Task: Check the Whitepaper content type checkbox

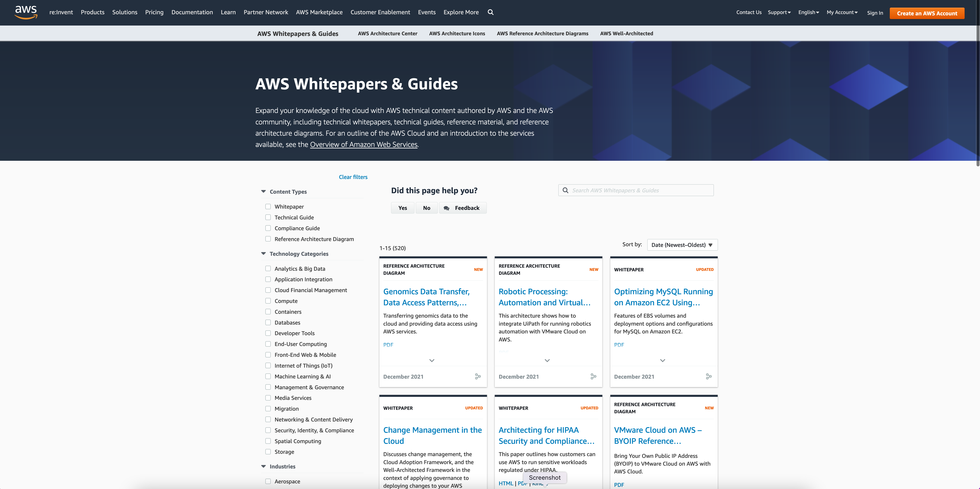Action: coord(268,206)
